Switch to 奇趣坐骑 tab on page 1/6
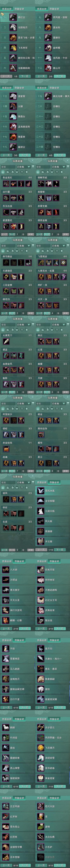Viewport: 70px width, 868px height. 19,9
